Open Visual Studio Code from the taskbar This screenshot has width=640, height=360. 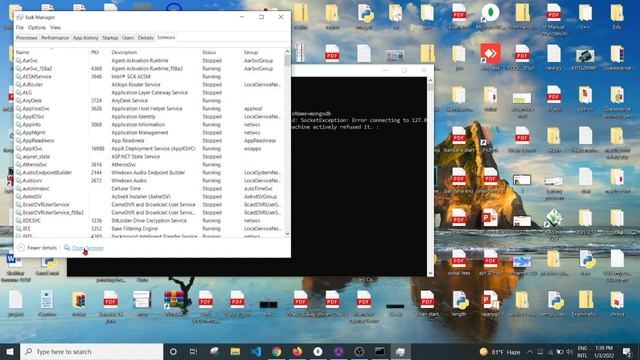(256, 351)
